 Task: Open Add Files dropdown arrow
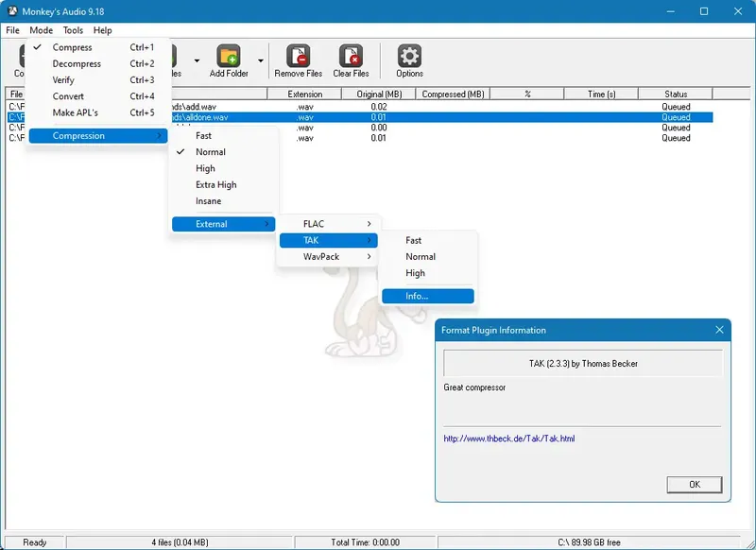pyautogui.click(x=197, y=60)
